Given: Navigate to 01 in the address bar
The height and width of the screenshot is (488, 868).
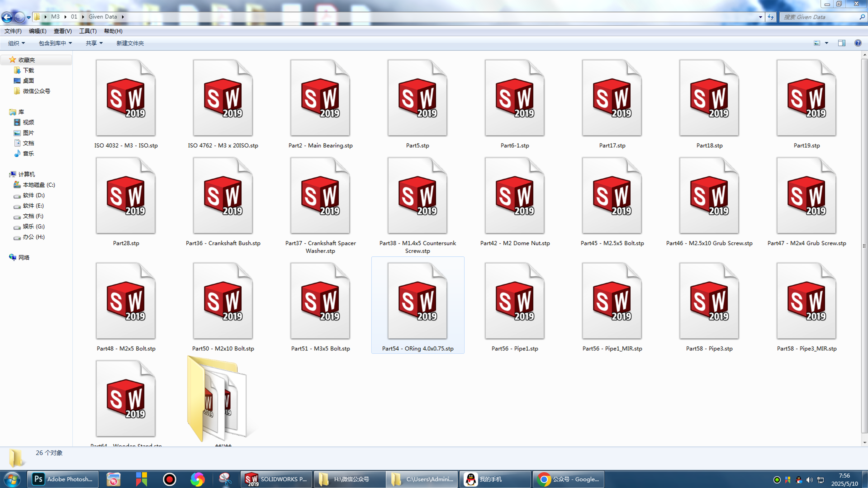Looking at the screenshot, I should [74, 17].
